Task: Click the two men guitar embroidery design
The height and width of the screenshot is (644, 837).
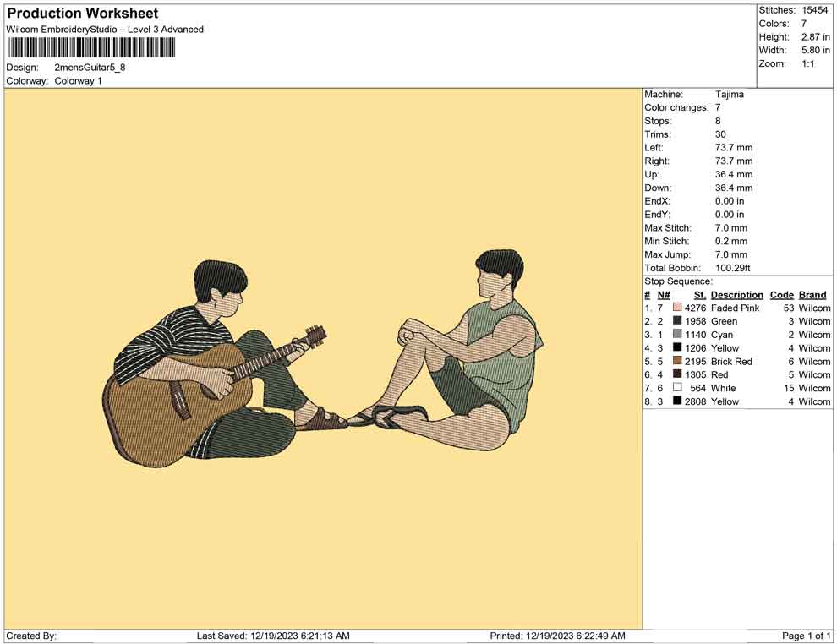Action: pos(324,359)
